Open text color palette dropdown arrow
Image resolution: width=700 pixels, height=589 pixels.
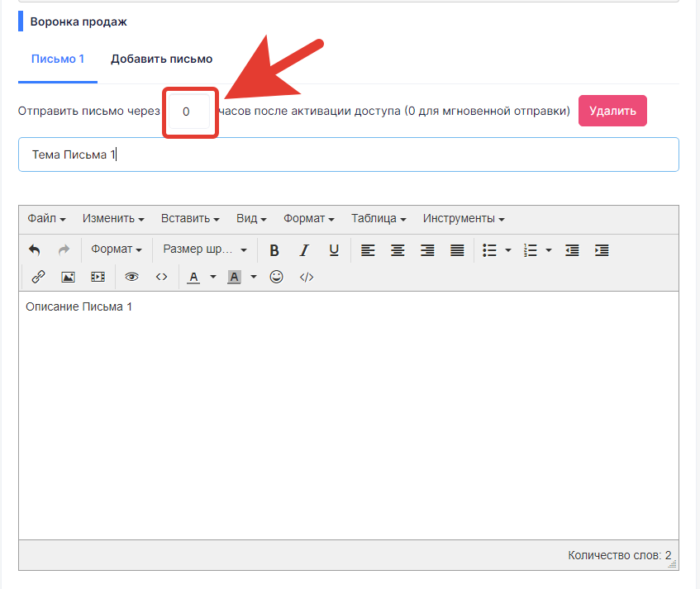pyautogui.click(x=213, y=277)
